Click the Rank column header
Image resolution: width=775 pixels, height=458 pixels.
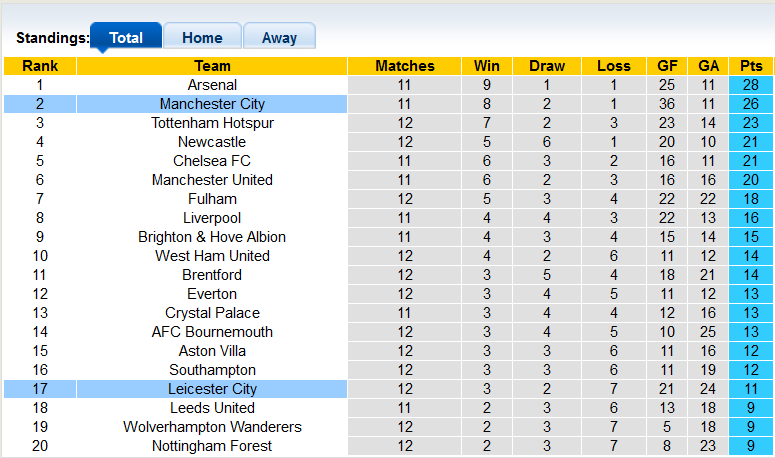tap(40, 66)
